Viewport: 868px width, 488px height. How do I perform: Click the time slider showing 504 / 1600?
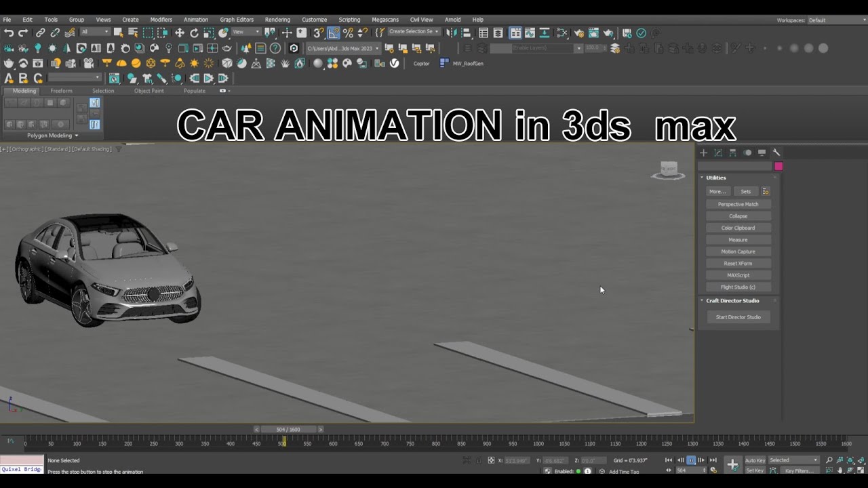[288, 429]
